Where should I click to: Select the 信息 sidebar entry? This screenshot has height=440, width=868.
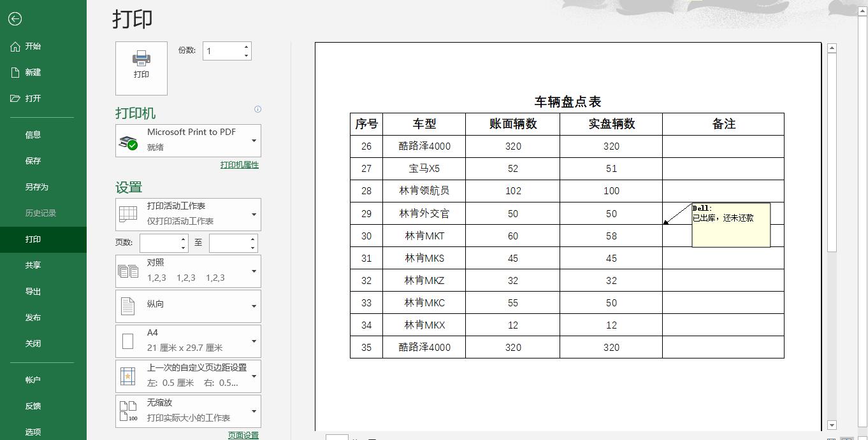[33, 135]
